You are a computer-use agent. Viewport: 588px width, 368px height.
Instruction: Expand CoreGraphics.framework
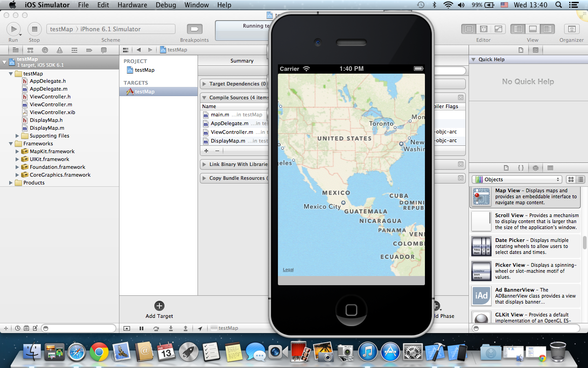point(17,175)
